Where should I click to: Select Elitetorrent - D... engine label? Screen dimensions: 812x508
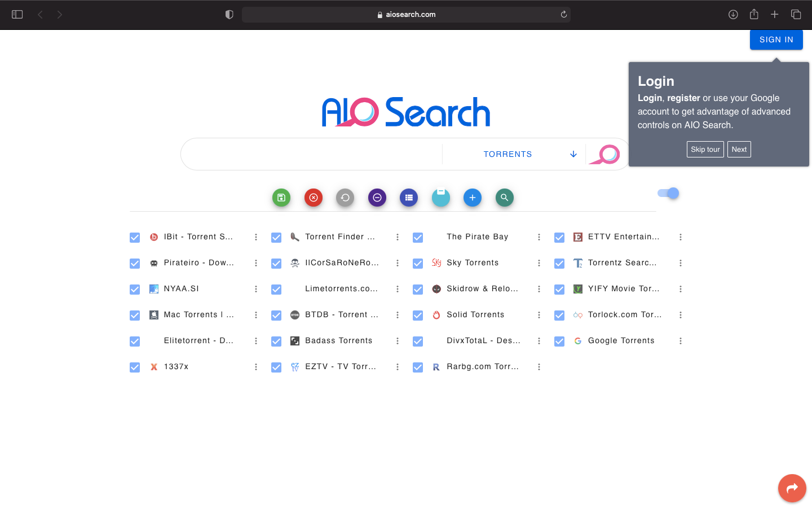(198, 341)
